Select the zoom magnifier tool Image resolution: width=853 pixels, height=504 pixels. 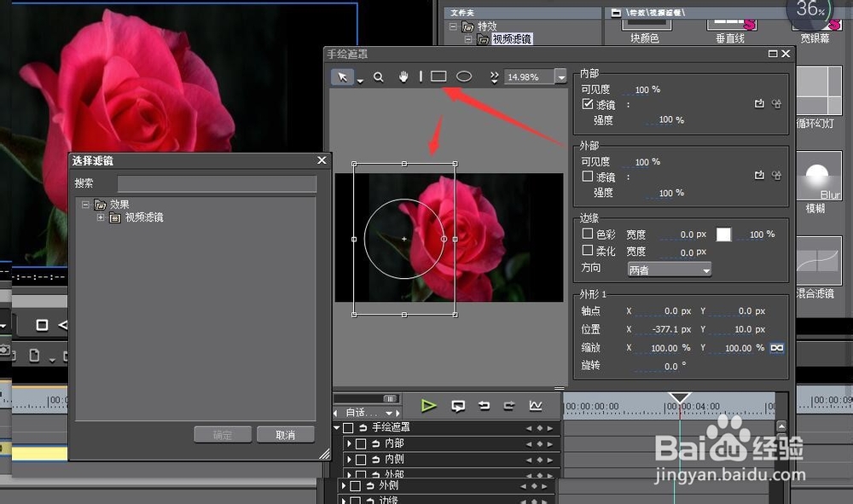click(379, 78)
